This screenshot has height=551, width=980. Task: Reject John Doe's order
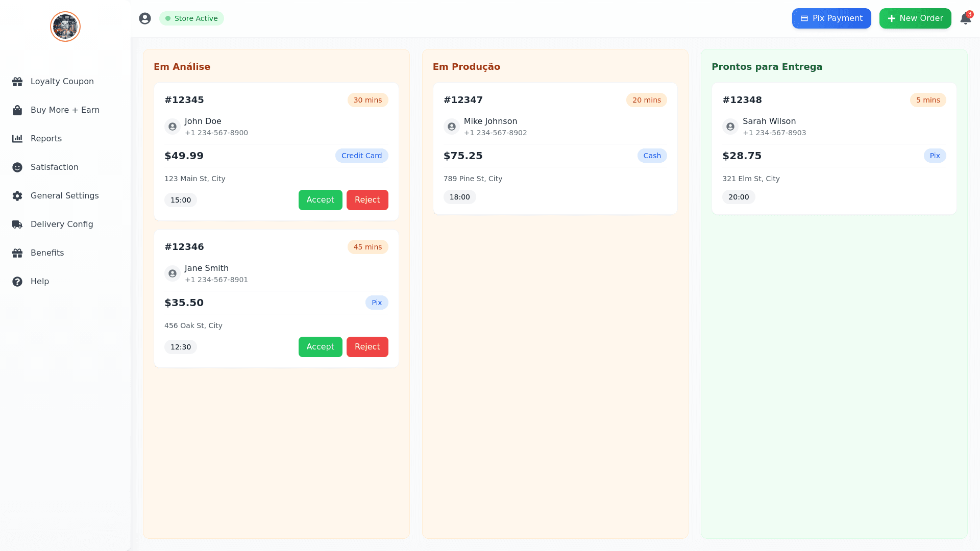(x=367, y=200)
